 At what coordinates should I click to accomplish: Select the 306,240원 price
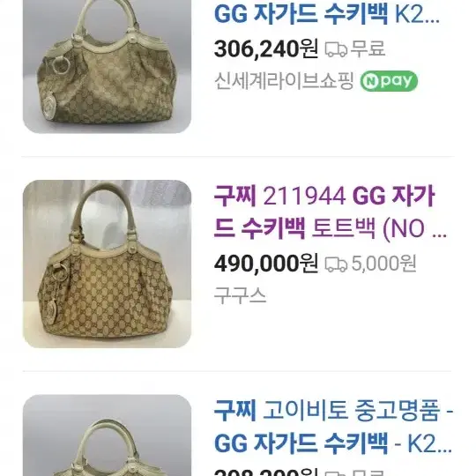[x=266, y=48]
